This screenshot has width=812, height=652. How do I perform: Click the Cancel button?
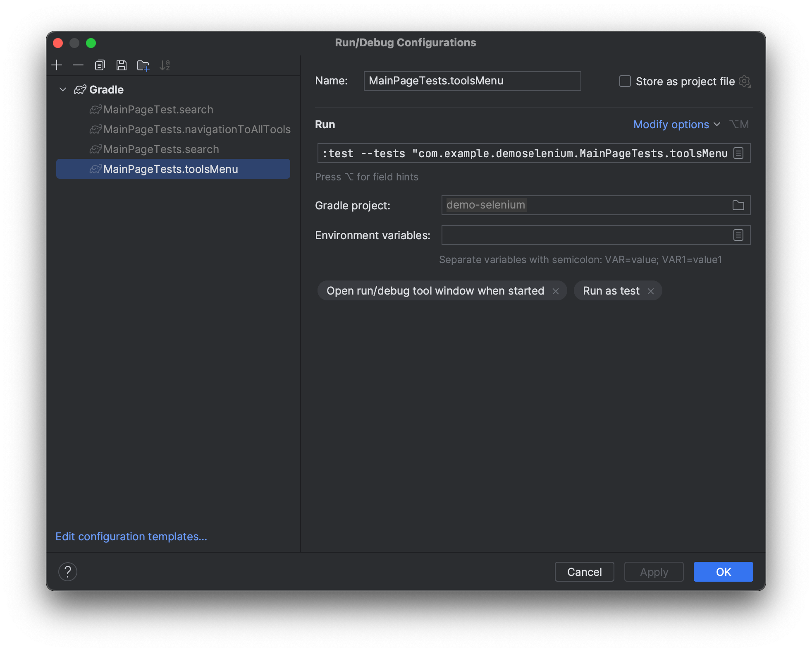tap(585, 571)
